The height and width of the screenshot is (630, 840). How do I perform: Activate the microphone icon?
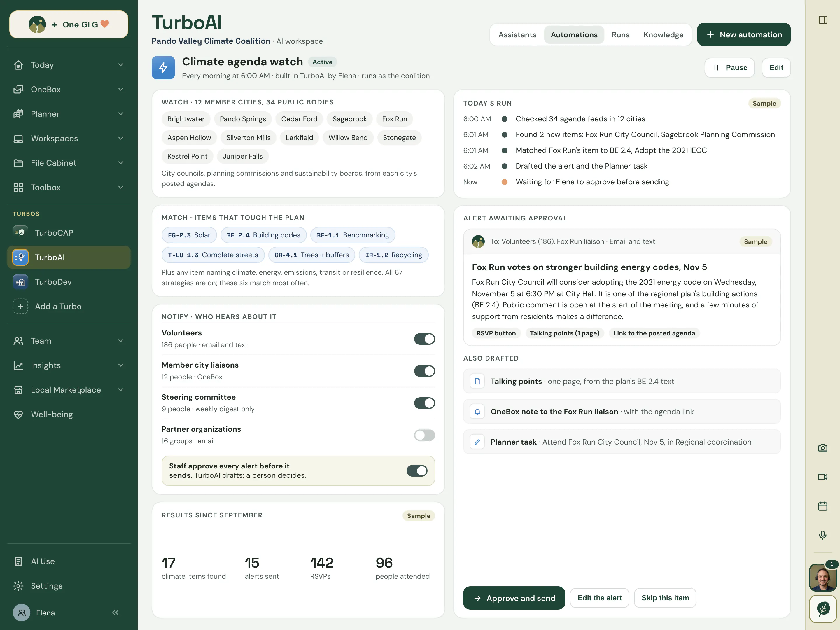tap(822, 535)
